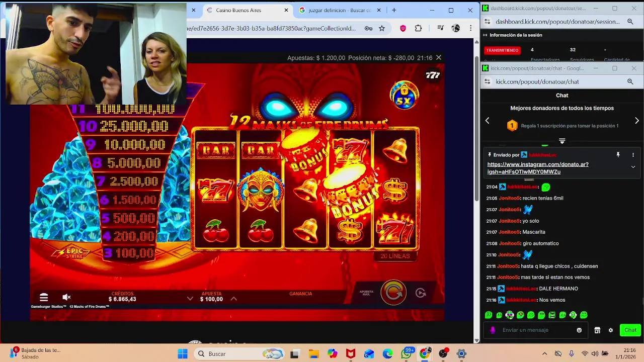Expand the pinned message with chevron
This screenshot has height=362, width=644.
(633, 167)
